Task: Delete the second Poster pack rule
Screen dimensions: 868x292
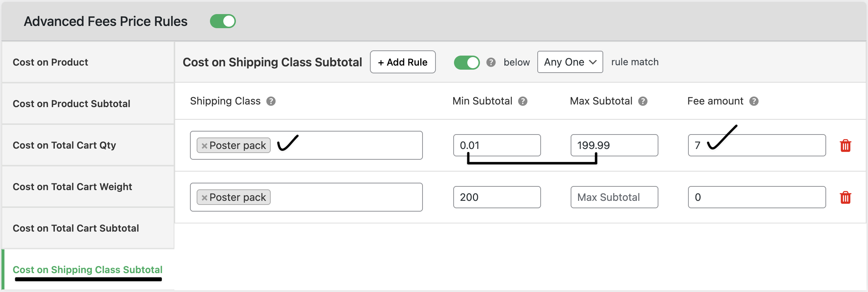Action: (x=845, y=198)
